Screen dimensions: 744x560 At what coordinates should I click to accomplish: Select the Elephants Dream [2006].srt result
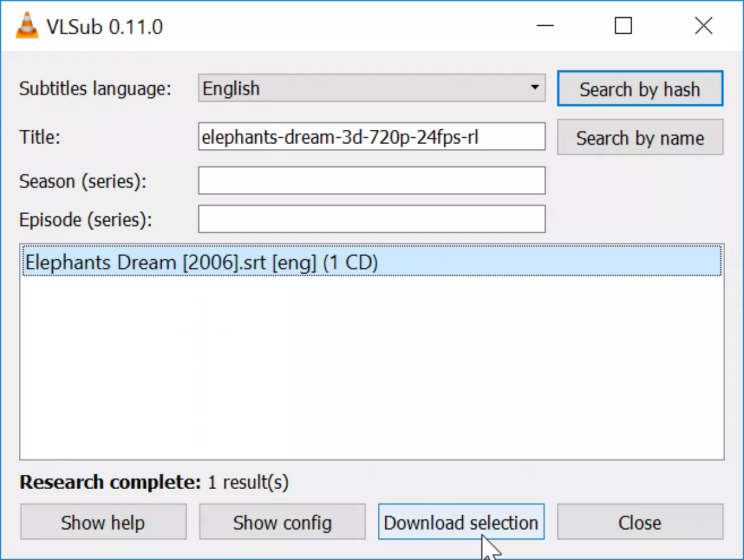372,263
